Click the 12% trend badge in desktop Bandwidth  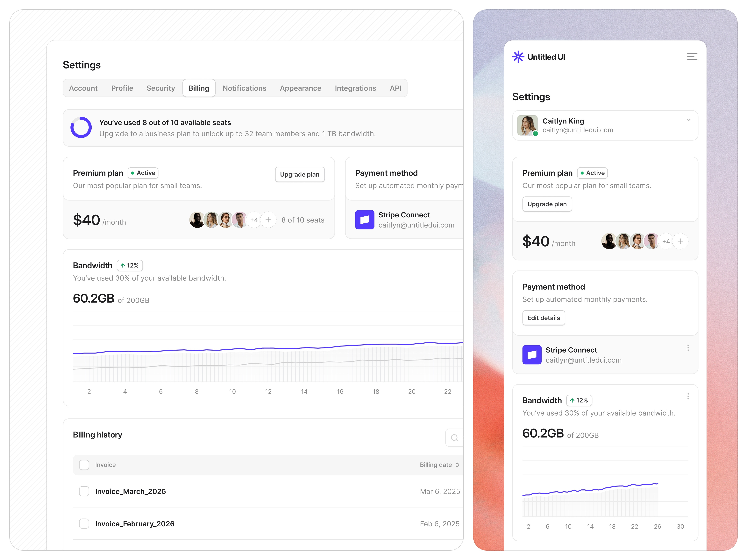130,266
